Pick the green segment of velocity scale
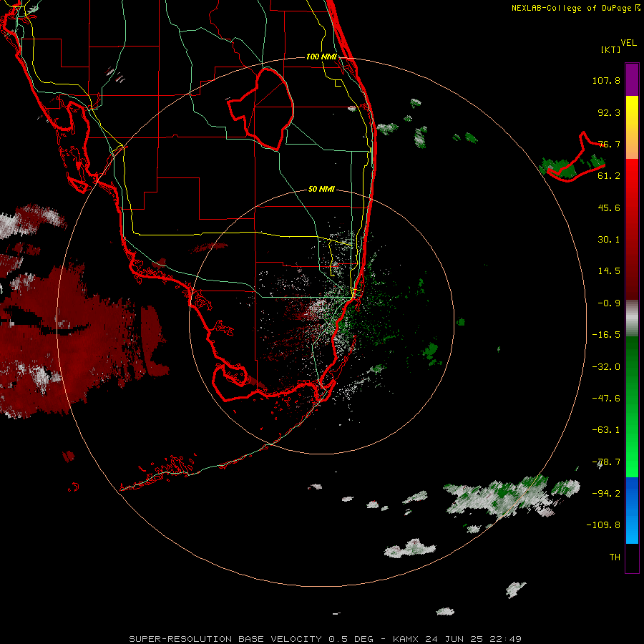This screenshot has height=644, width=644. [x=632, y=406]
